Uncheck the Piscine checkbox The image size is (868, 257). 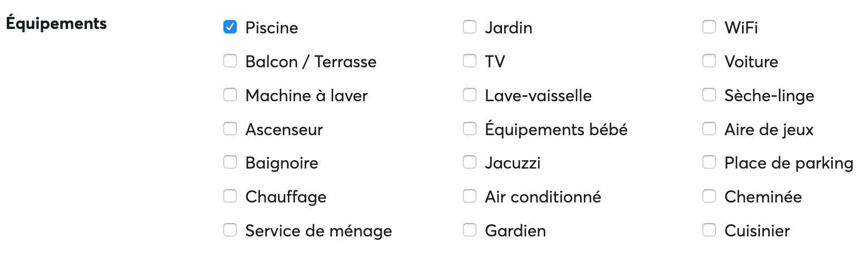pos(230,27)
